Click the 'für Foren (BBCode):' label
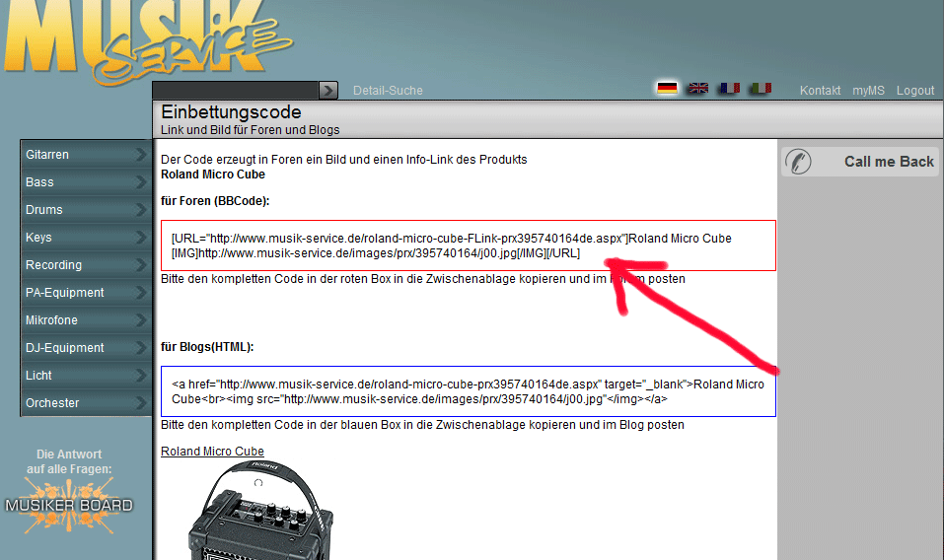Screen dimensions: 944x560 tap(215, 201)
